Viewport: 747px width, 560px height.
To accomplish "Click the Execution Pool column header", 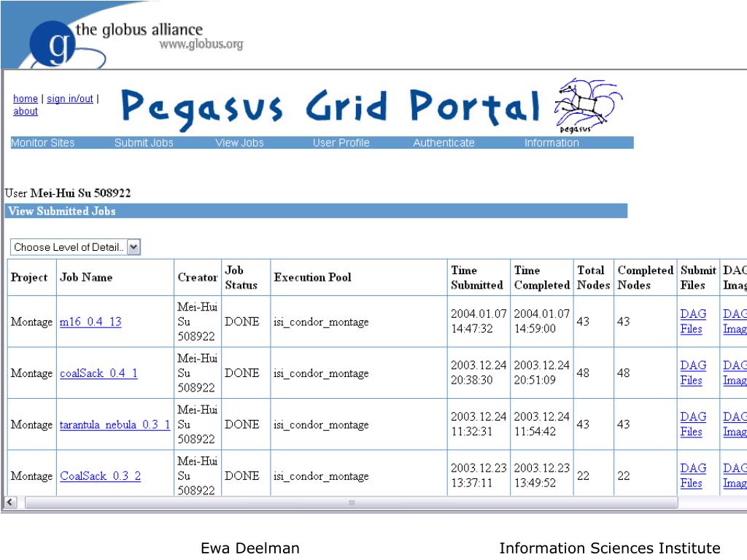I will pyautogui.click(x=312, y=277).
